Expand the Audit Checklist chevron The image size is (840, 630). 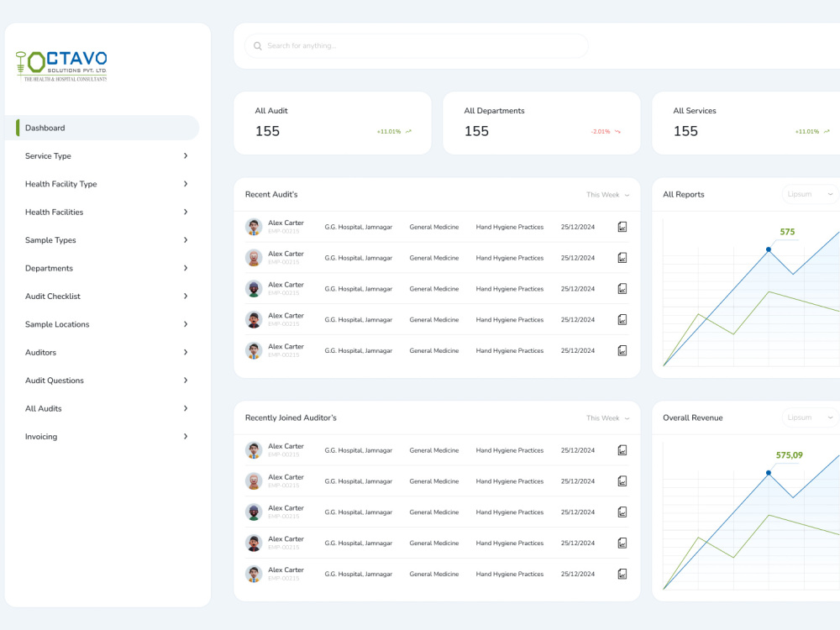pyautogui.click(x=186, y=297)
